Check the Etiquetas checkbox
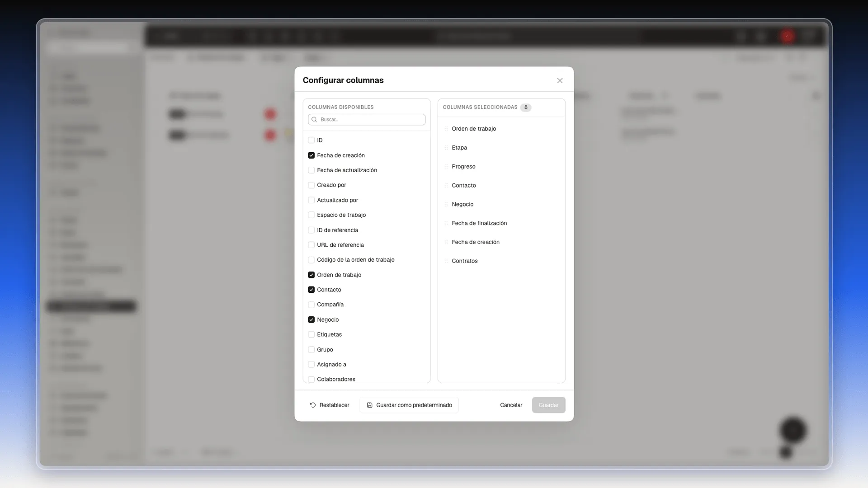 (311, 334)
